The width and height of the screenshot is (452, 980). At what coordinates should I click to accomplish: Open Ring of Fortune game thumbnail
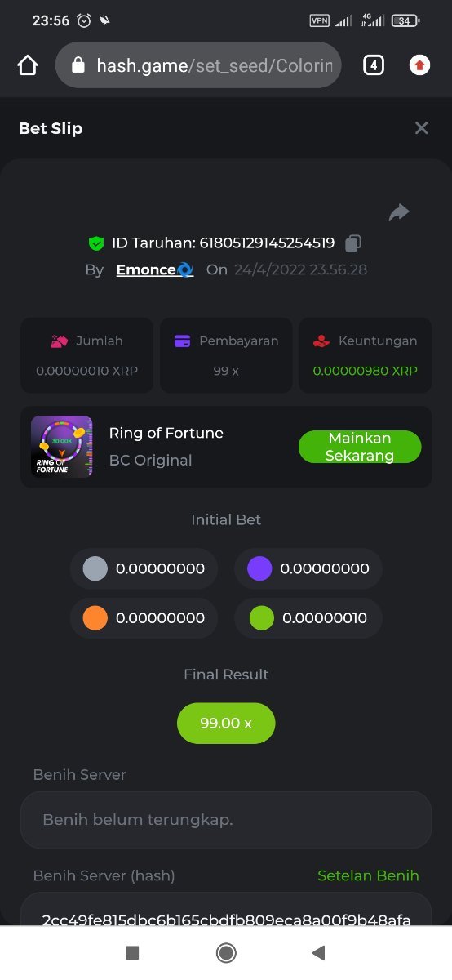[x=62, y=447]
